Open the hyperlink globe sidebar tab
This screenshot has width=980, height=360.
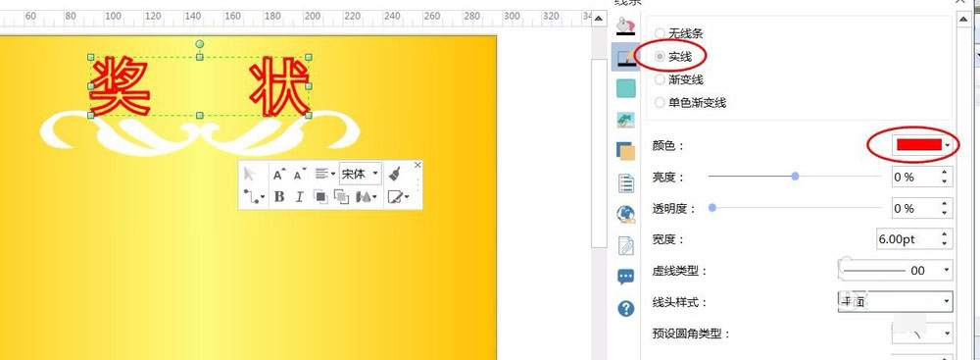click(x=625, y=214)
